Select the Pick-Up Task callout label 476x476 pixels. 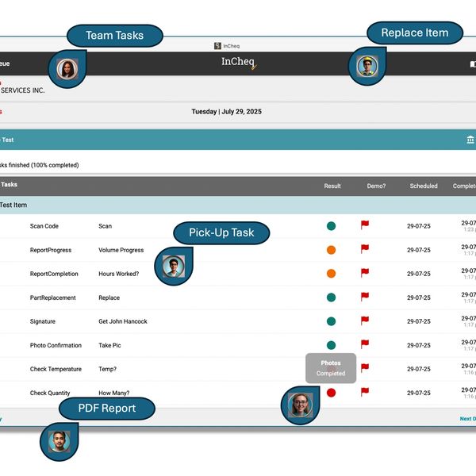221,232
